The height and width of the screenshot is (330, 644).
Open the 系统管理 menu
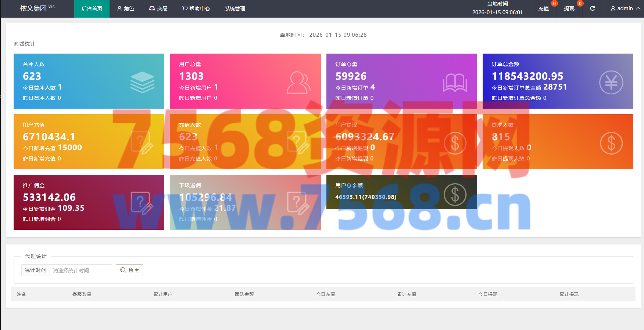click(x=235, y=8)
